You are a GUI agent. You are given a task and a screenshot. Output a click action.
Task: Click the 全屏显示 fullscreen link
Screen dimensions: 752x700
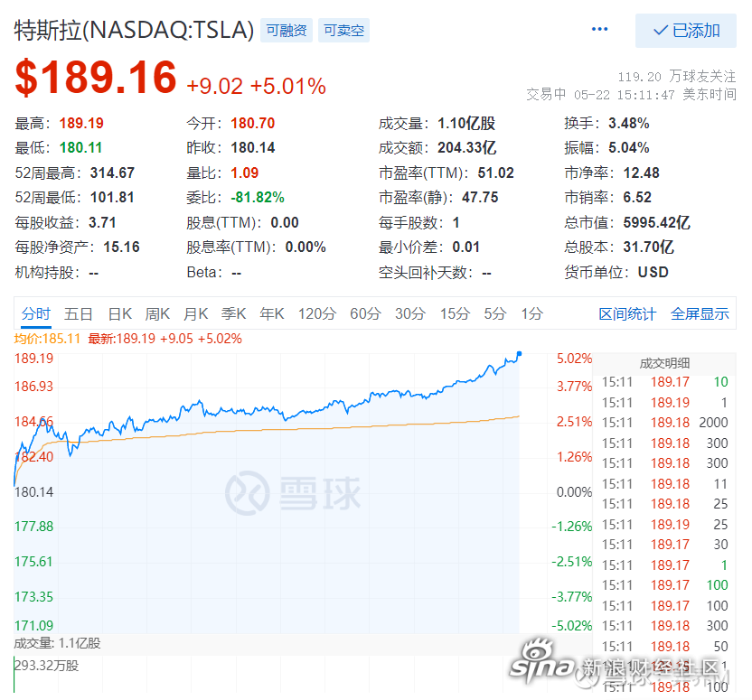pos(700,313)
